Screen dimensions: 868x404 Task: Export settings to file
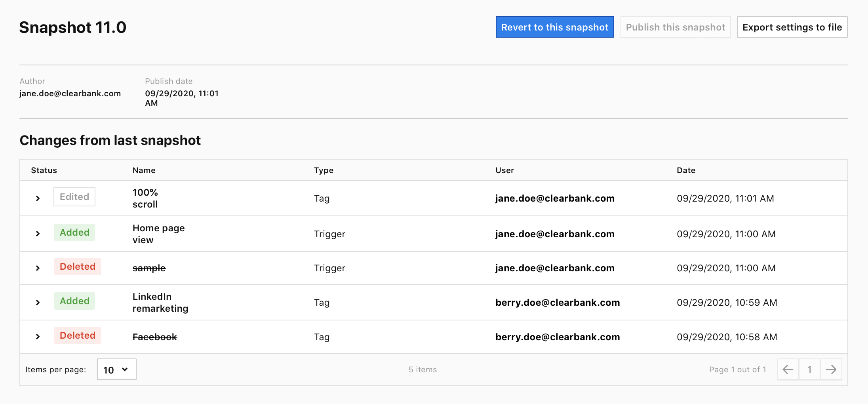tap(792, 27)
